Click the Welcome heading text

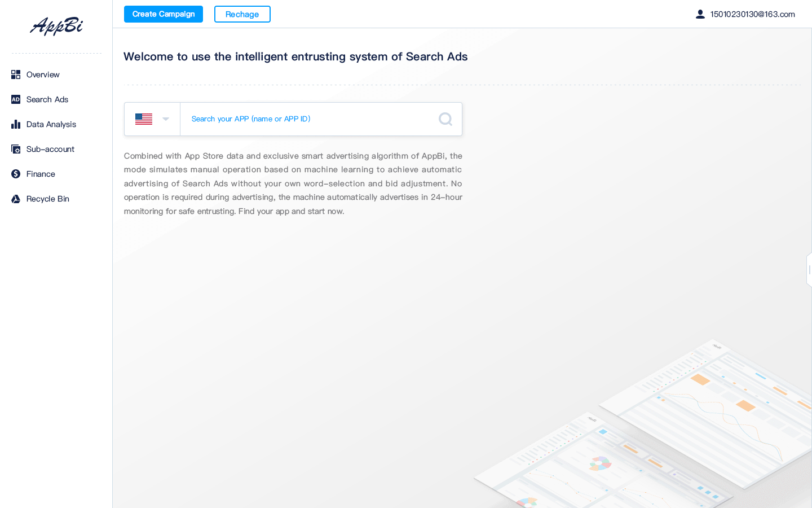pos(295,56)
